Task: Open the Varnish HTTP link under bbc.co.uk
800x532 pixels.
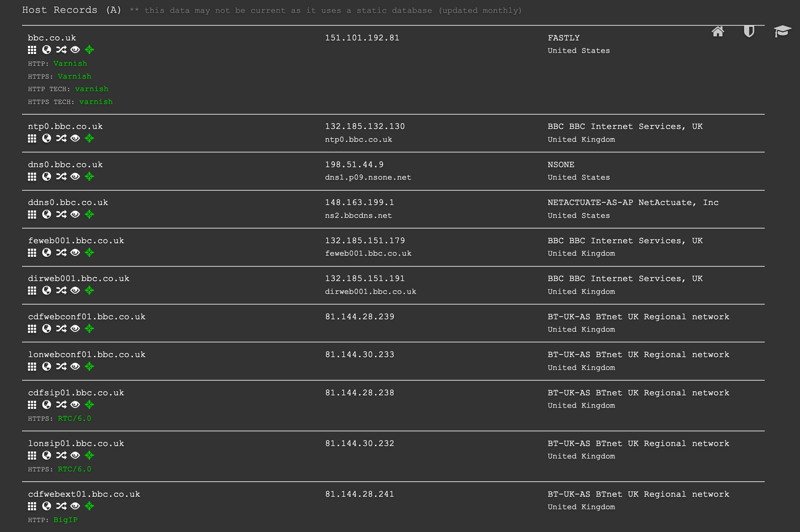Action: click(70, 63)
